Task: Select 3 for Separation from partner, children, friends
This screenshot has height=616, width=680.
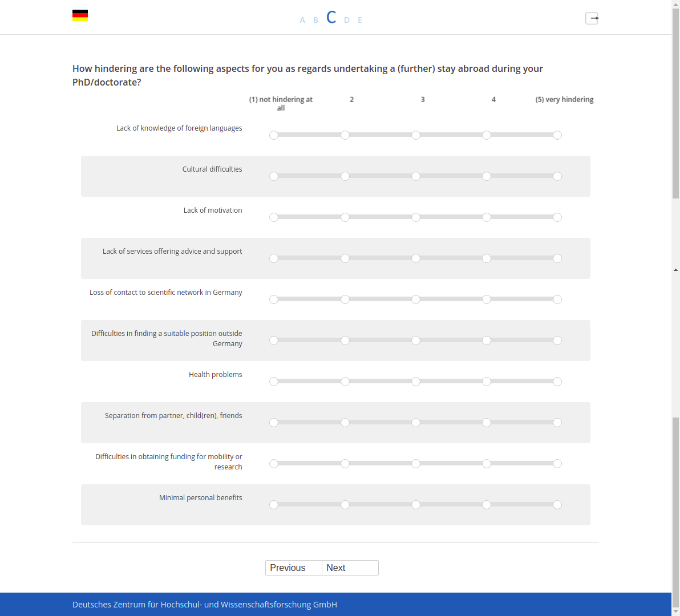Action: click(x=415, y=423)
